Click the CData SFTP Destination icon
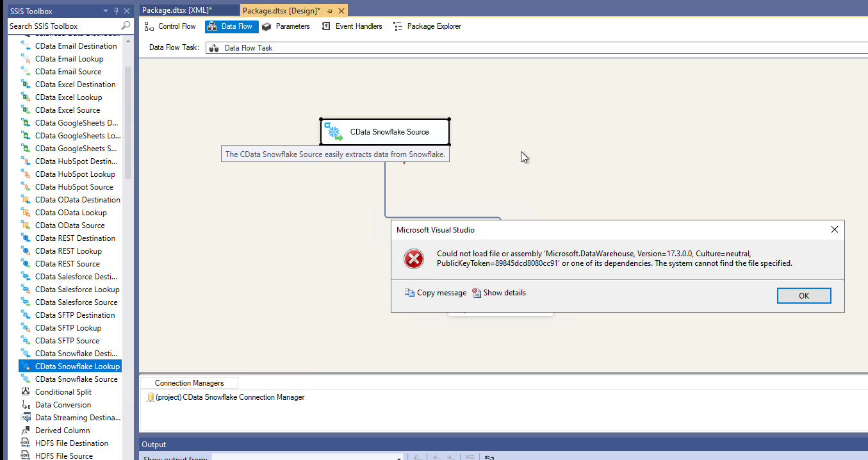868x460 pixels. [x=26, y=315]
